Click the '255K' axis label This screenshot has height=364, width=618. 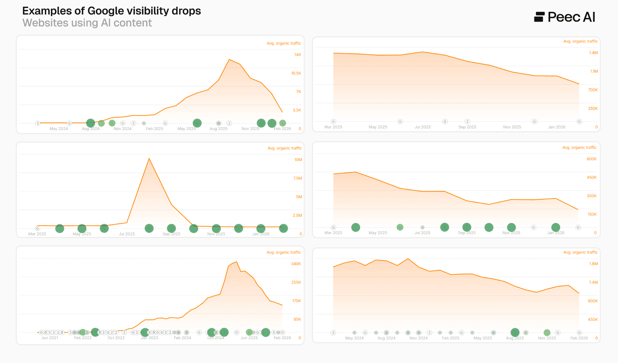(x=296, y=282)
